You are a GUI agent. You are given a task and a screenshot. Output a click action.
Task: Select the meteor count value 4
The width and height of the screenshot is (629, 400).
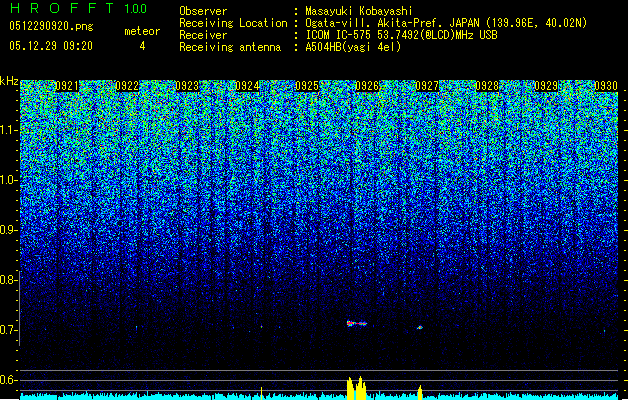coord(142,46)
